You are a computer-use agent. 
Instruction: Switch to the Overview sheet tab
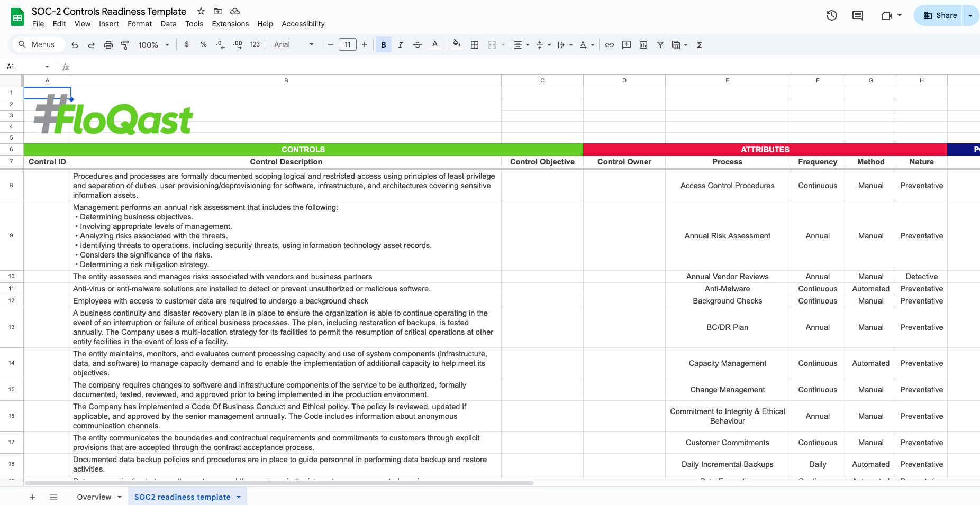click(94, 497)
